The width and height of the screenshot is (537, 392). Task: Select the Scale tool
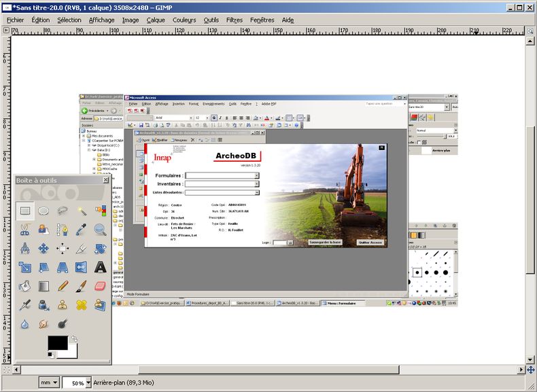25,268
